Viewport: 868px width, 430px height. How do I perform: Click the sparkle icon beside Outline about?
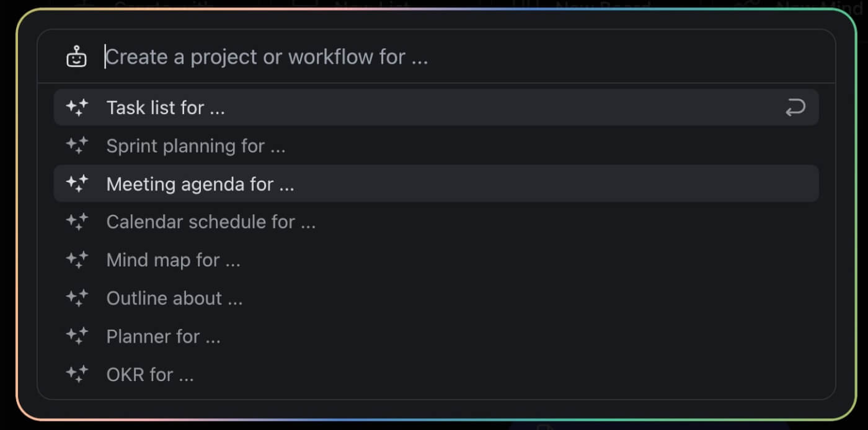pos(77,298)
